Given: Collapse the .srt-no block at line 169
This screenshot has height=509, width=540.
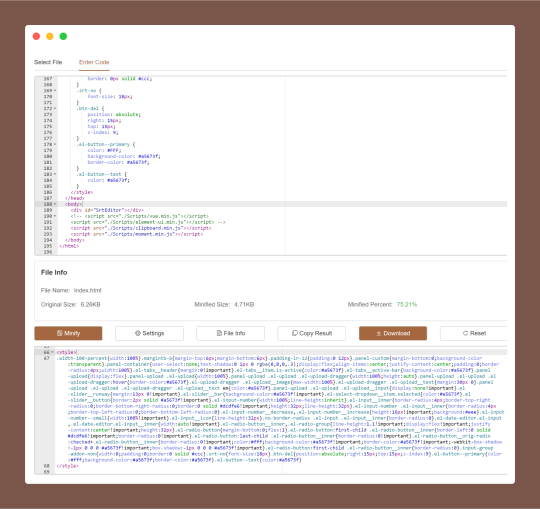Looking at the screenshot, I should (55, 91).
